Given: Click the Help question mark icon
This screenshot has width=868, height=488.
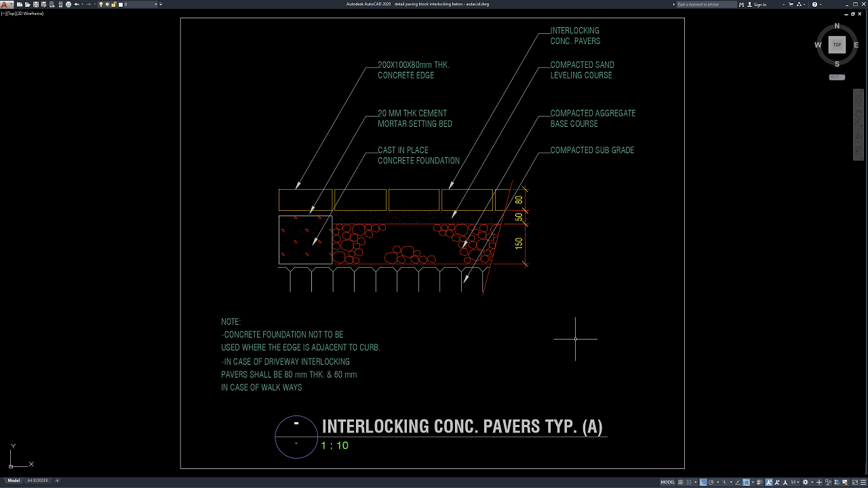Looking at the screenshot, I should 814,4.
